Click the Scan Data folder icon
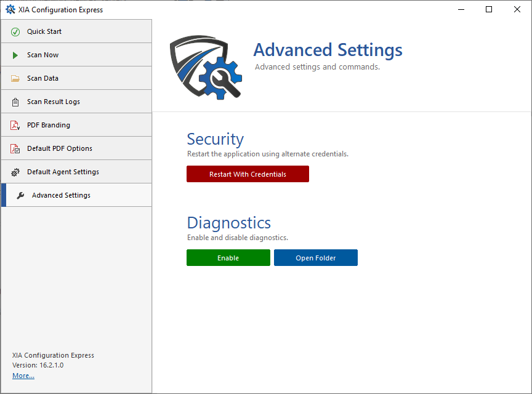Screen dimensions: 532x394 pyautogui.click(x=15, y=79)
